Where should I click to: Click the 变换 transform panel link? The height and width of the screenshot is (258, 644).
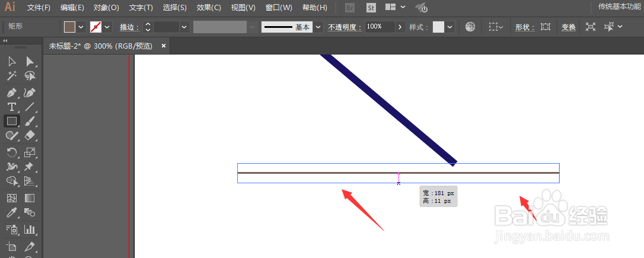click(569, 27)
